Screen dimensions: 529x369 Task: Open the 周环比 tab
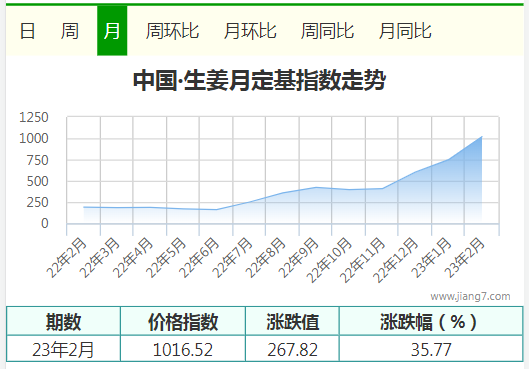(172, 31)
